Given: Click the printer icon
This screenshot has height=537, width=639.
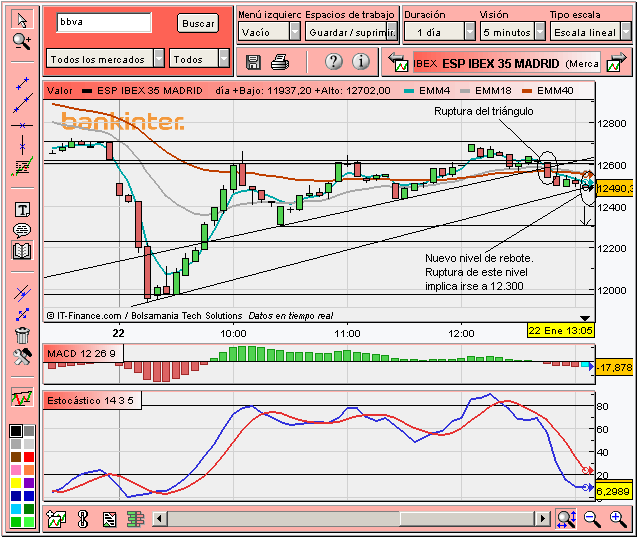Looking at the screenshot, I should 280,62.
